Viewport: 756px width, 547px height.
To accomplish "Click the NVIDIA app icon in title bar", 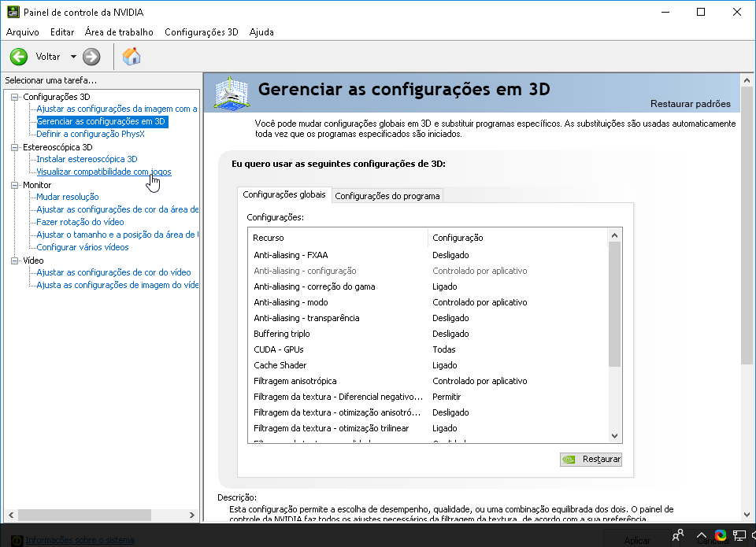I will [13, 12].
